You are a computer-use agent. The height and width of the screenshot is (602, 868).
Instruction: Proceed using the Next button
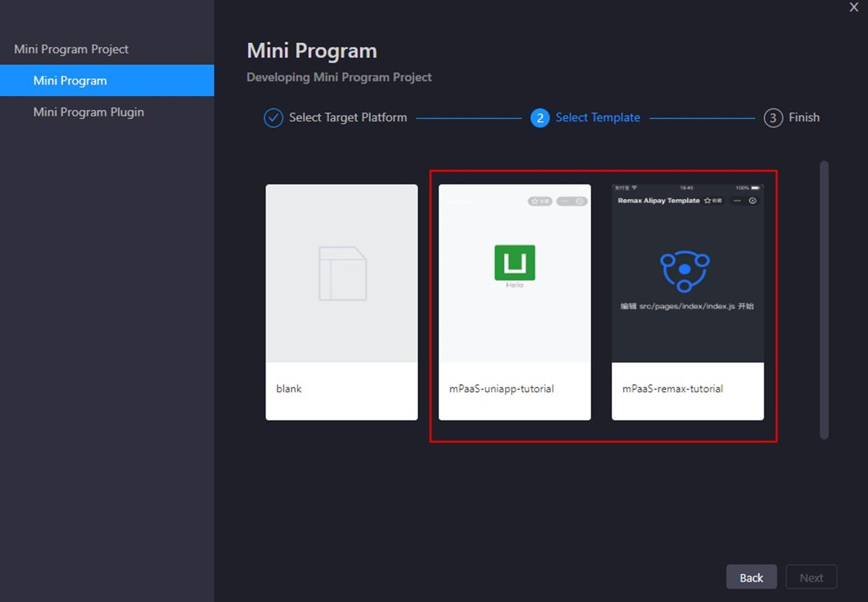pos(811,577)
